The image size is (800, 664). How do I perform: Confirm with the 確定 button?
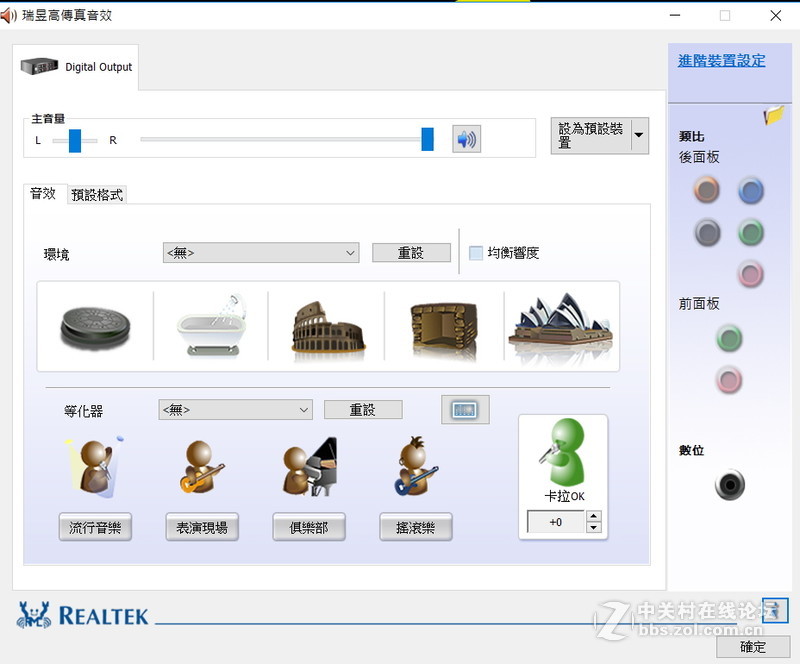click(753, 647)
